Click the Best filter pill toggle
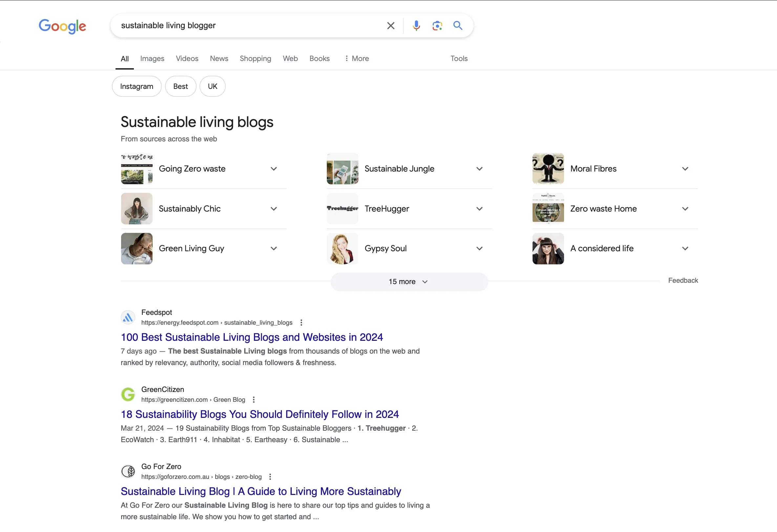The height and width of the screenshot is (532, 777). pos(181,86)
